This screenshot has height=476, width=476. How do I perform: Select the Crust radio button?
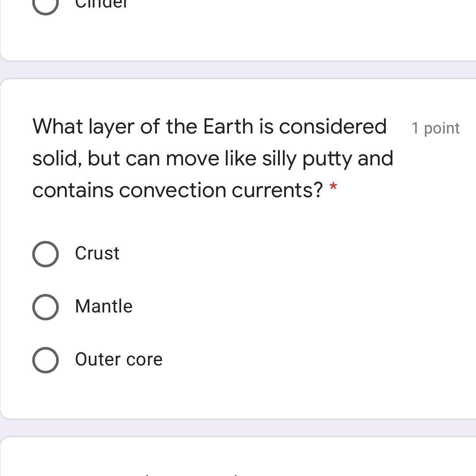pos(46,254)
